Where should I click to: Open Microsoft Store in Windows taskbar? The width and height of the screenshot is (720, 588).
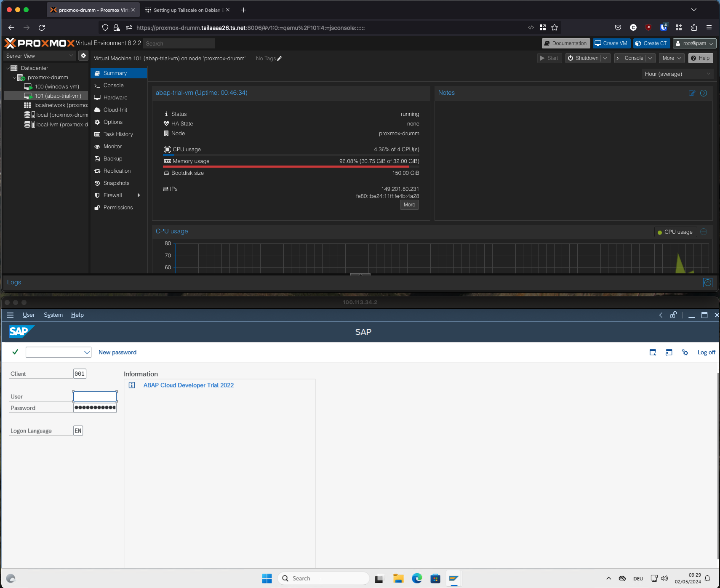[435, 578]
